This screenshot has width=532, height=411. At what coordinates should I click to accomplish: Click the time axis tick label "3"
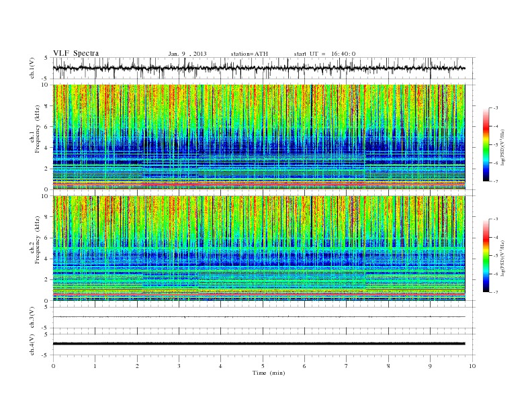tap(179, 366)
